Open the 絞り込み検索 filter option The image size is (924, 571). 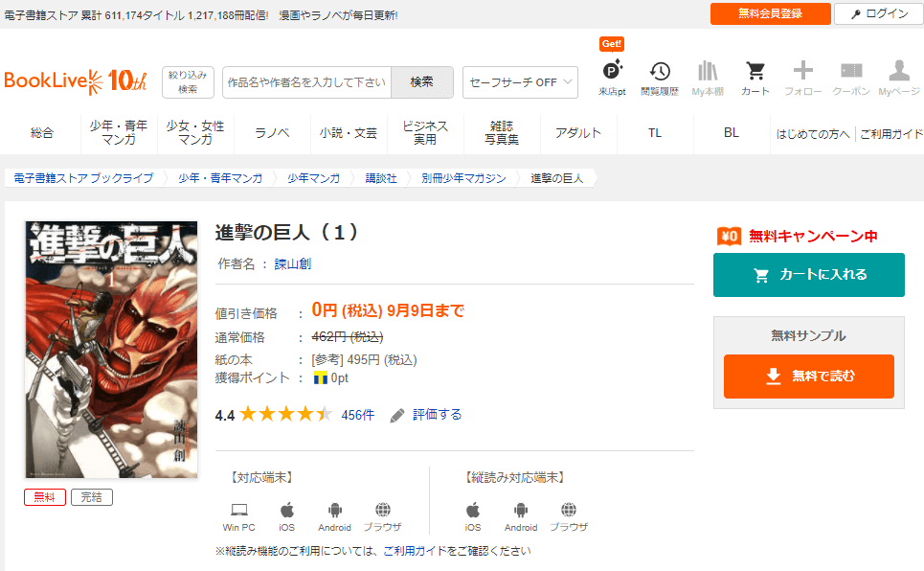pyautogui.click(x=188, y=81)
